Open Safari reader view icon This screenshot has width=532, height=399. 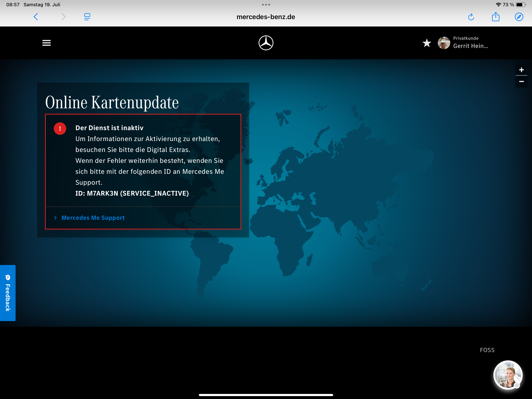point(87,17)
